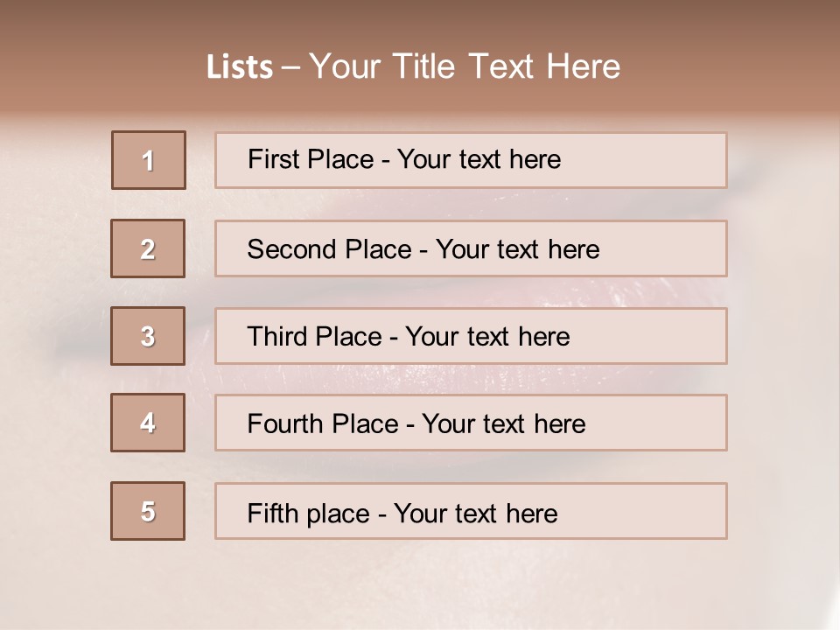Click the words "Second Place" in the second bar
Image resolution: width=840 pixels, height=630 pixels.
click(330, 249)
